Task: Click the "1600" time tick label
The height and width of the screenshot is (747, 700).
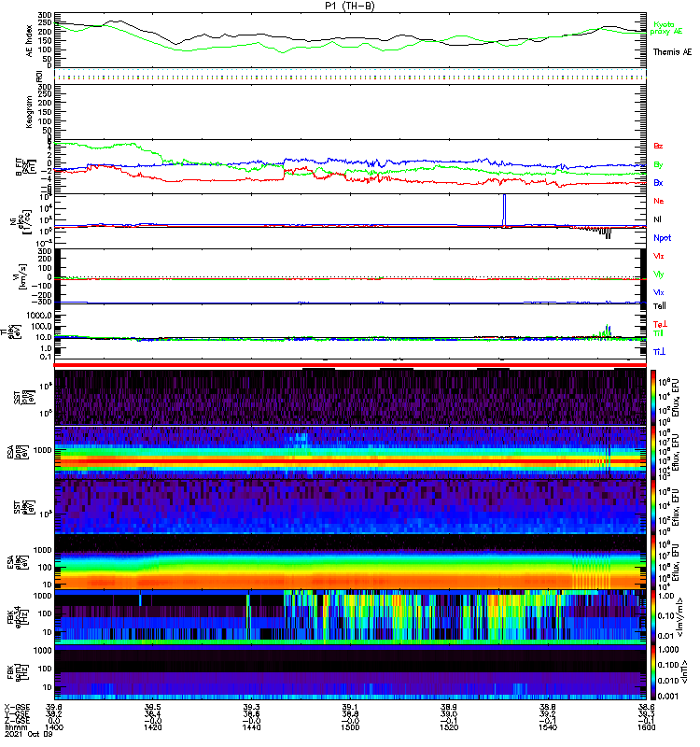Action: [647, 727]
